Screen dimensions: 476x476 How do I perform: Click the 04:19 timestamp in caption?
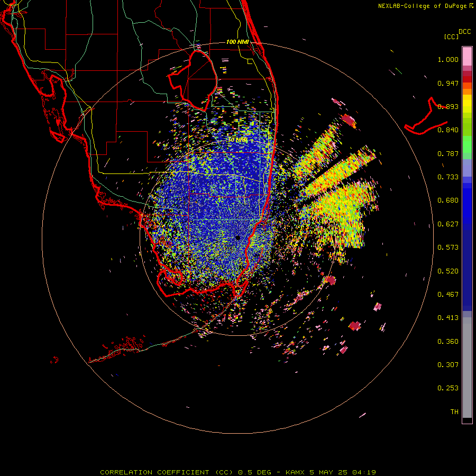click(364, 472)
